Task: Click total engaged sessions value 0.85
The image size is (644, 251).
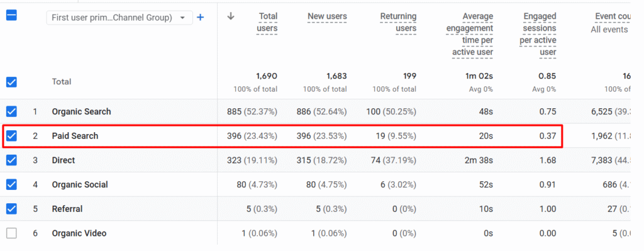Action: click(548, 76)
